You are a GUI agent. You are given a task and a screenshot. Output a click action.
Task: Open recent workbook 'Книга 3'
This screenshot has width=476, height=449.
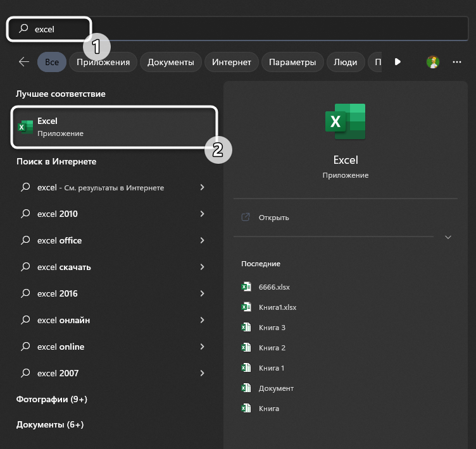[272, 328]
